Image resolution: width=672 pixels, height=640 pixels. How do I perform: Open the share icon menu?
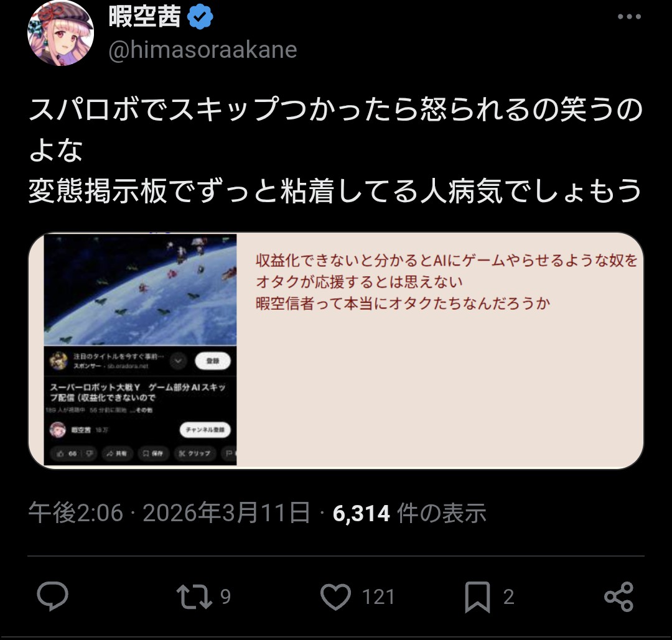coord(618,596)
